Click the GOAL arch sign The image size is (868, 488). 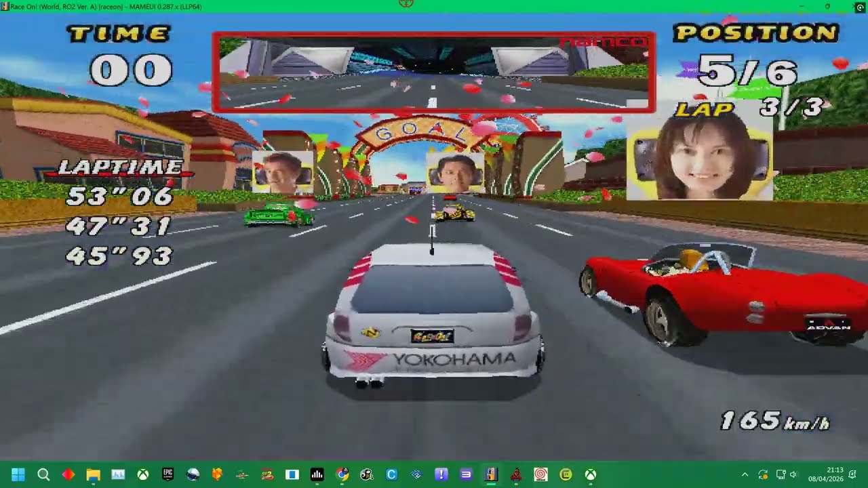tap(420, 134)
